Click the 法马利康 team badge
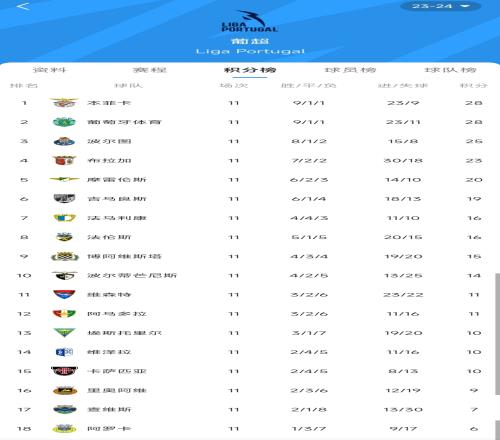500x440 pixels. coord(64,218)
